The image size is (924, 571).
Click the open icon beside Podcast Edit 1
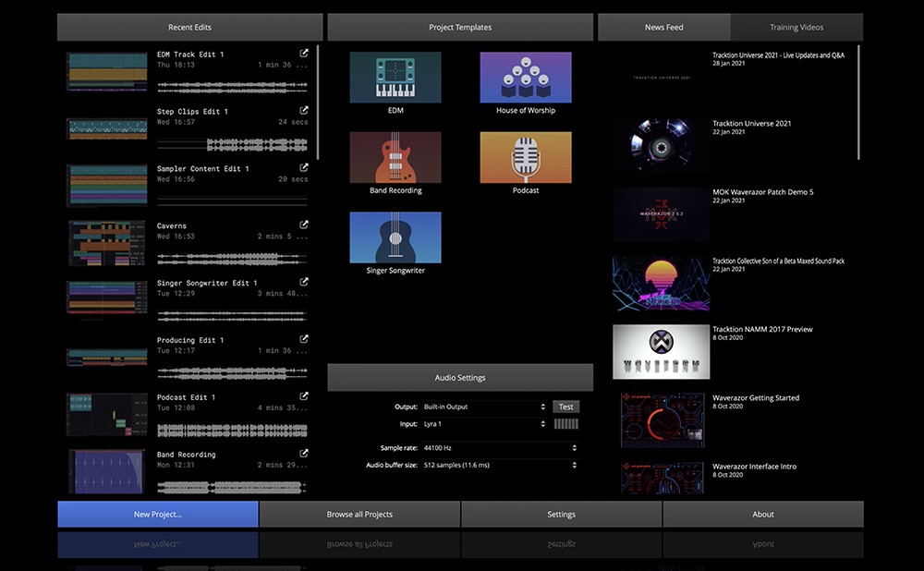pos(304,396)
